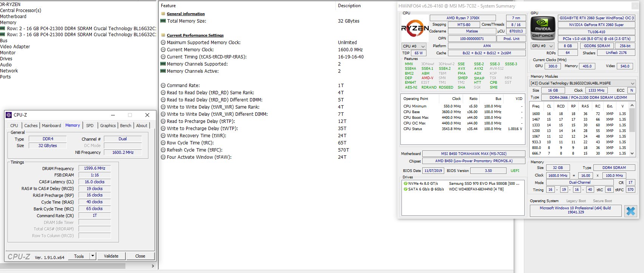The width and height of the screenshot is (644, 273).
Task: Select the Ports tree item
Action: (5, 77)
